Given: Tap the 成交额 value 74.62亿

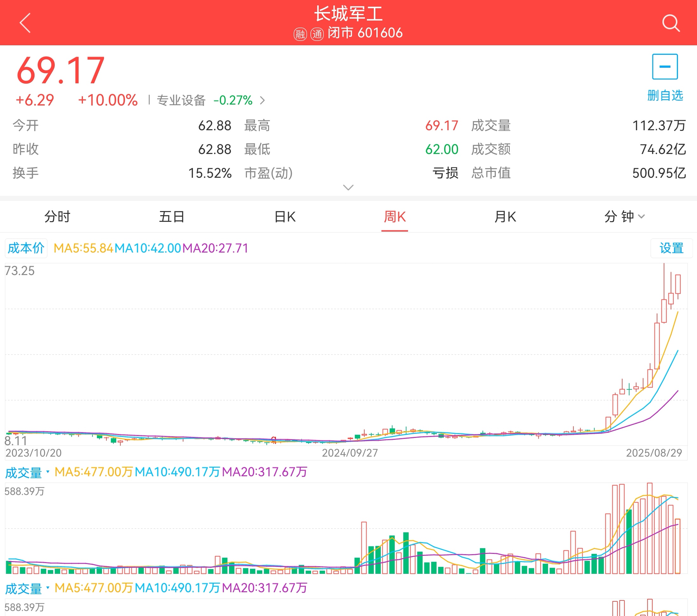Looking at the screenshot, I should point(662,149).
